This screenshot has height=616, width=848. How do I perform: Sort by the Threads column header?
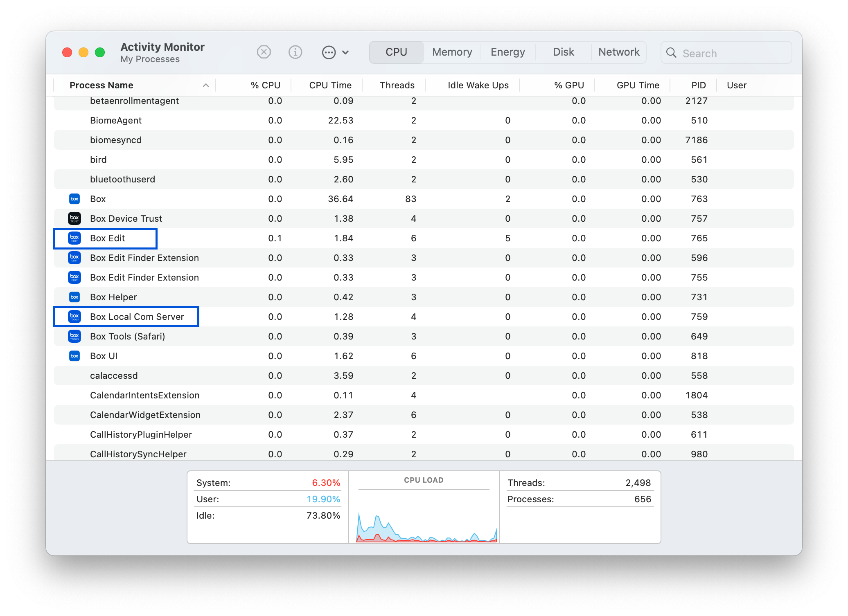397,85
